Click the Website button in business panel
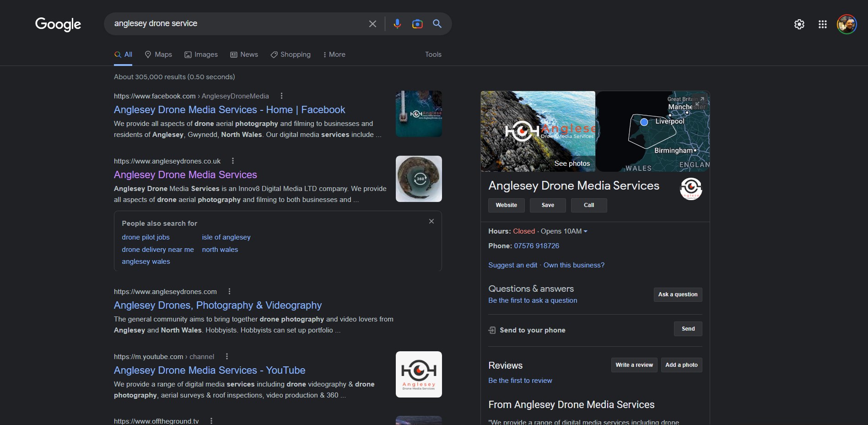This screenshot has height=425, width=868. (507, 205)
